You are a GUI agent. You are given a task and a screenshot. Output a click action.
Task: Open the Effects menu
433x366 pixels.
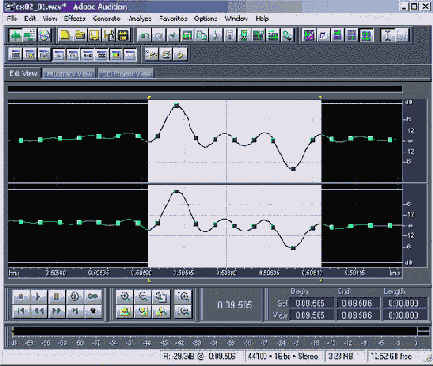75,19
